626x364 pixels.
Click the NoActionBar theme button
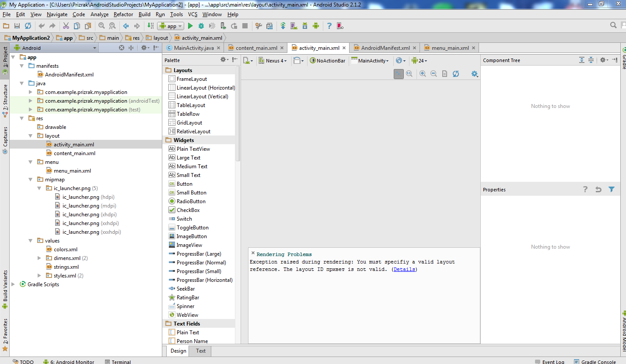(x=328, y=61)
